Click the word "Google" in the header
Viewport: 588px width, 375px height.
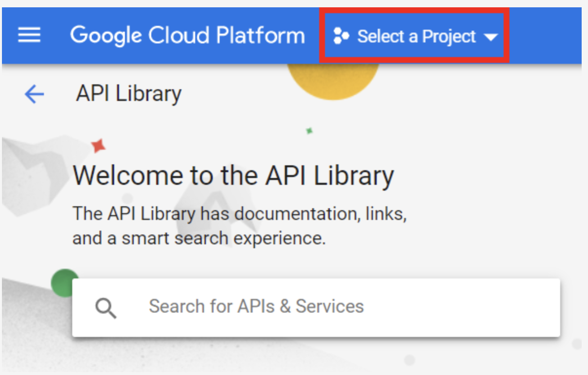(x=106, y=36)
